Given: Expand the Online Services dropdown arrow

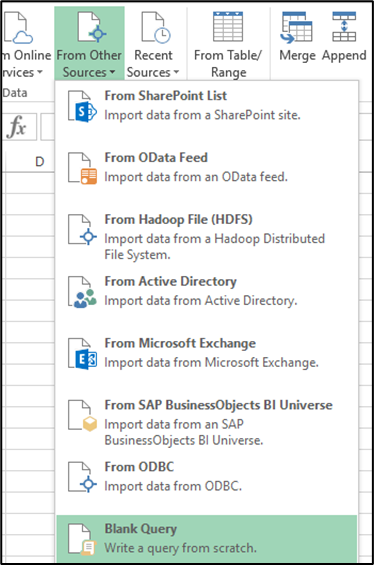Looking at the screenshot, I should tap(40, 72).
